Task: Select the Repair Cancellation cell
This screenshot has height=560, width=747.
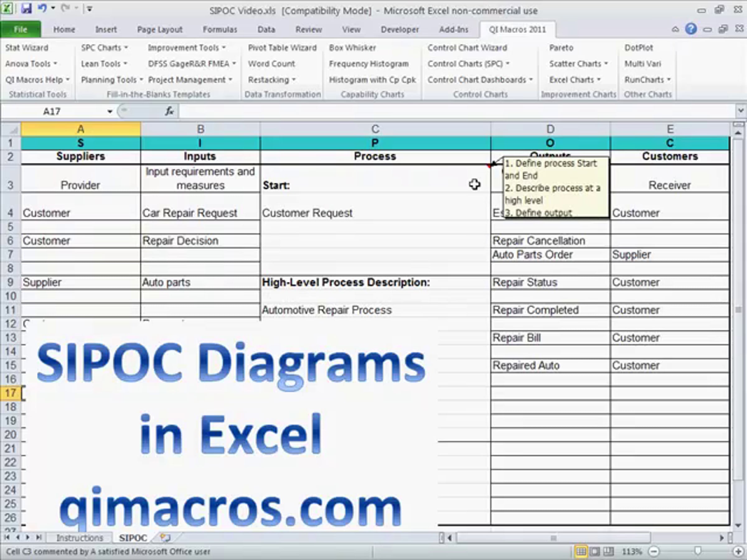Action: click(x=551, y=241)
